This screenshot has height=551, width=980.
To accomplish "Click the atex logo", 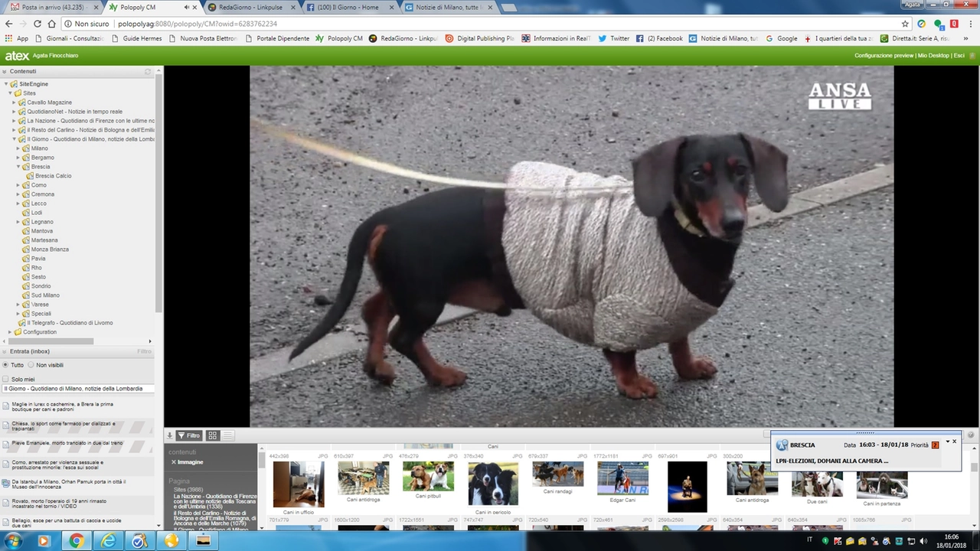I will coord(17,56).
